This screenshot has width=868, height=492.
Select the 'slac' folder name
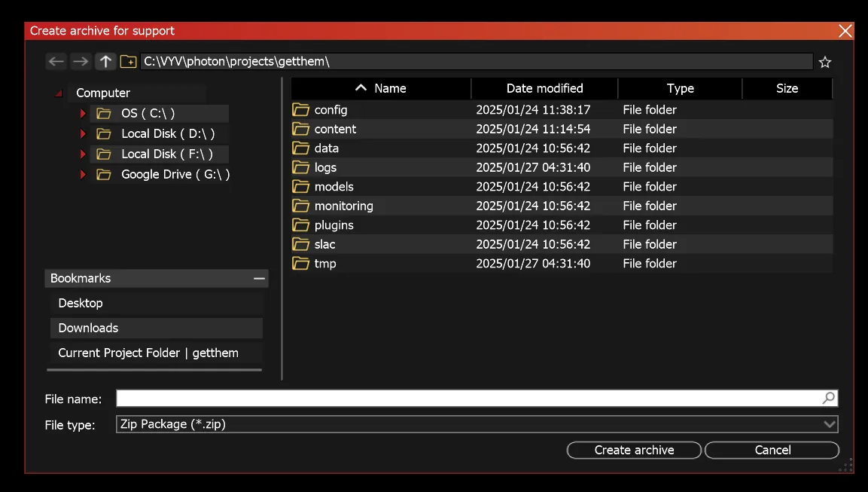pos(325,244)
